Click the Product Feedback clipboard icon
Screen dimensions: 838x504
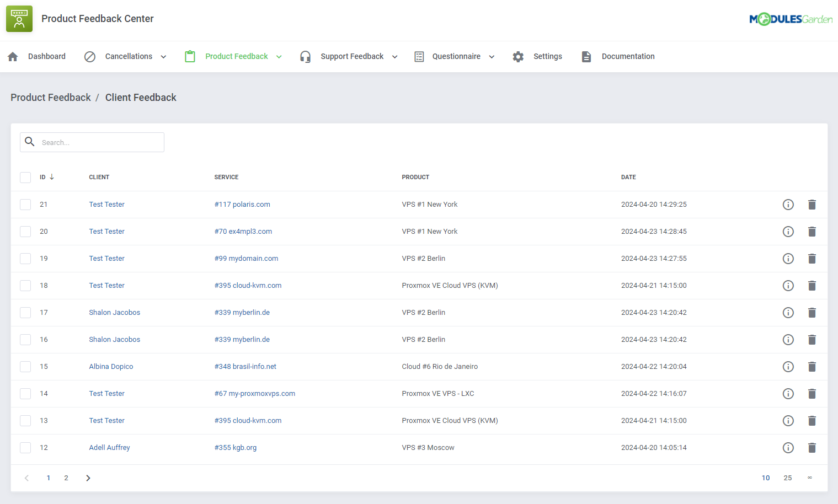click(190, 56)
